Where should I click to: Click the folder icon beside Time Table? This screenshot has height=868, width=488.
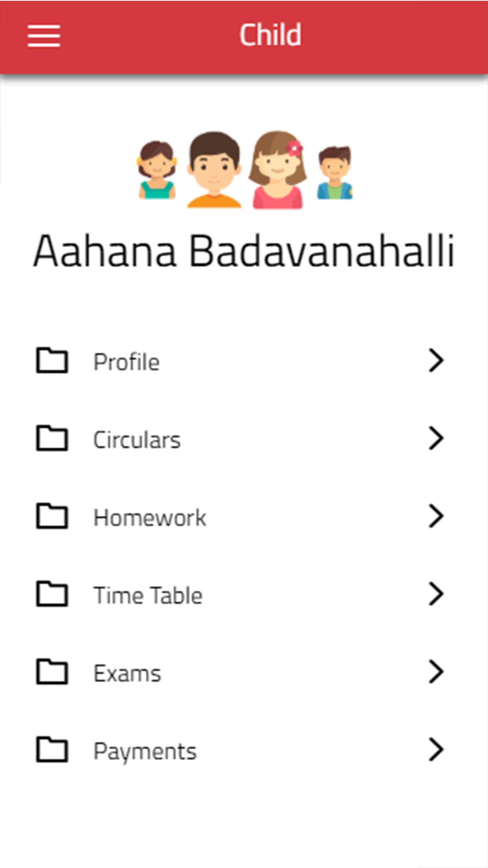pos(52,594)
